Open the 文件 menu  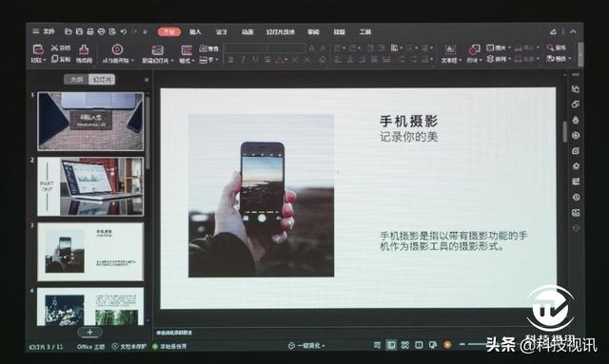coord(49,31)
